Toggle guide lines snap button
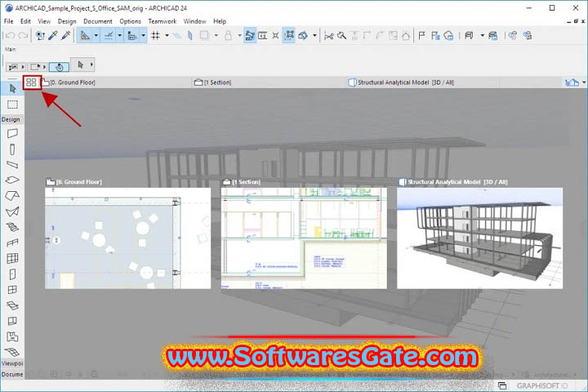 [x=85, y=36]
